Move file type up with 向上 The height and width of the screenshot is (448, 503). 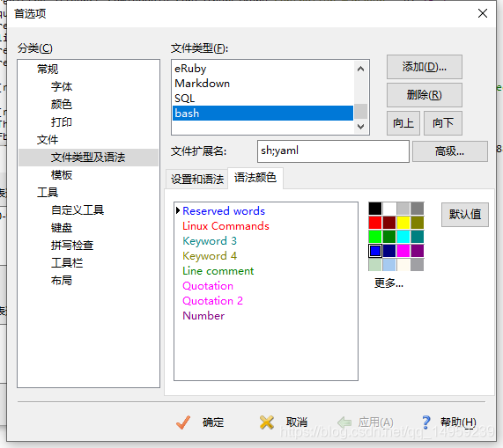click(403, 123)
